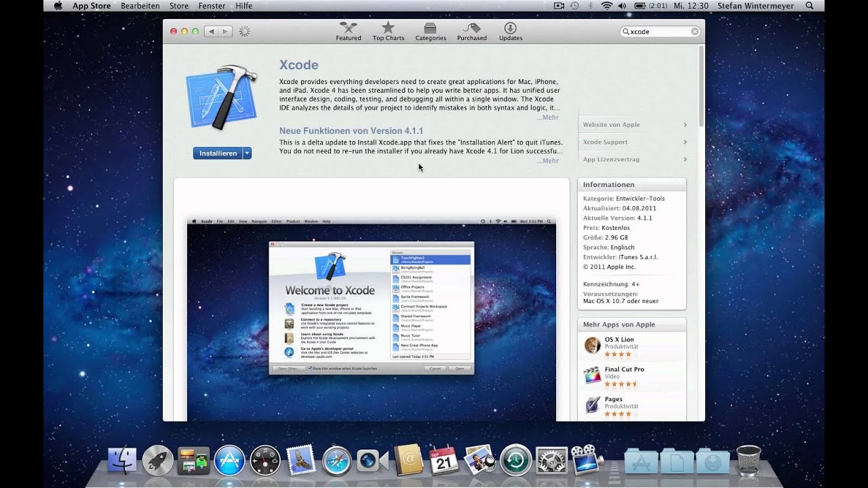Open film projector app in dock
The height and width of the screenshot is (488, 868).
(x=587, y=460)
